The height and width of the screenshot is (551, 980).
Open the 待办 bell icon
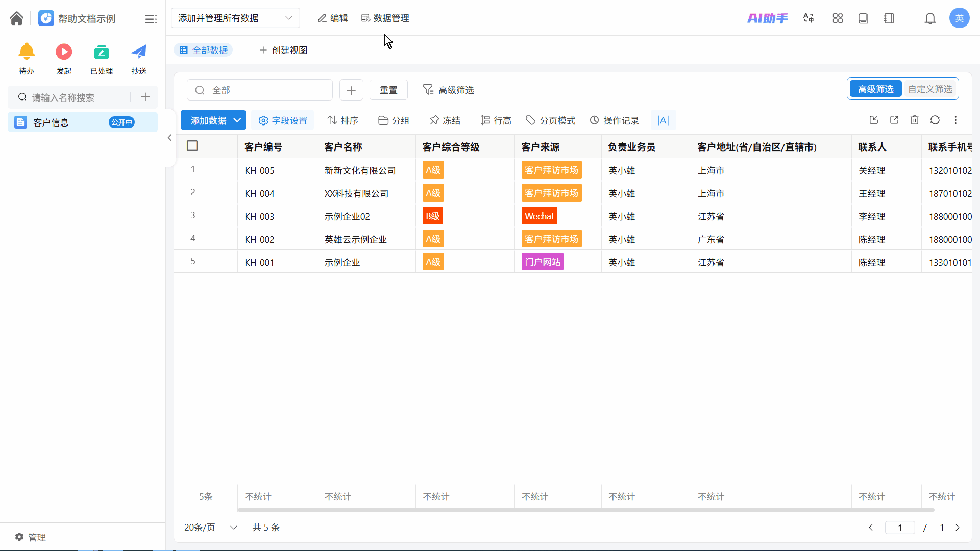click(x=27, y=52)
